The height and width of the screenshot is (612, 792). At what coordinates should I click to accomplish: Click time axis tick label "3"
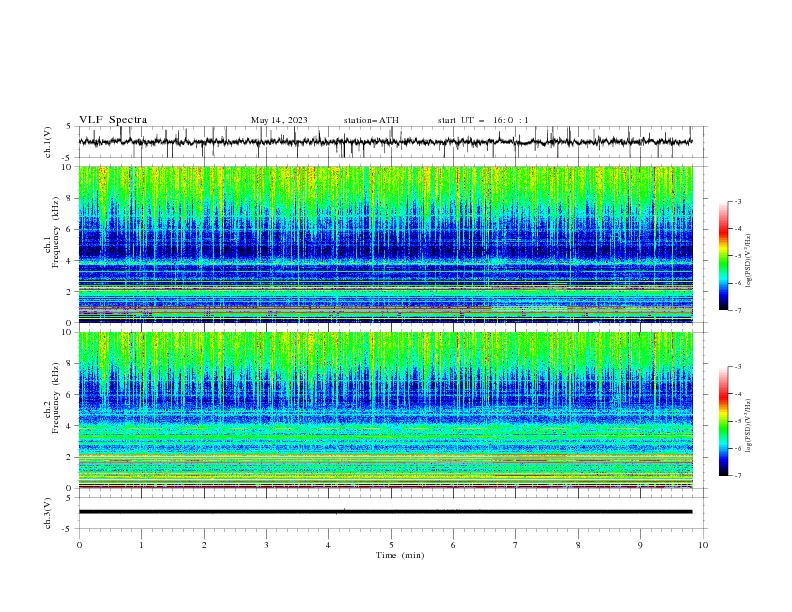[266, 545]
